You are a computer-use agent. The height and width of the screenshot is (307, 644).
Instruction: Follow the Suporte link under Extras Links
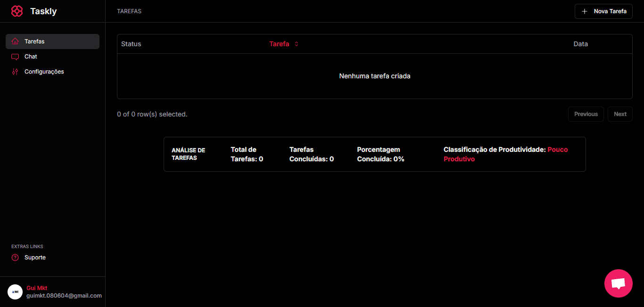(35, 257)
